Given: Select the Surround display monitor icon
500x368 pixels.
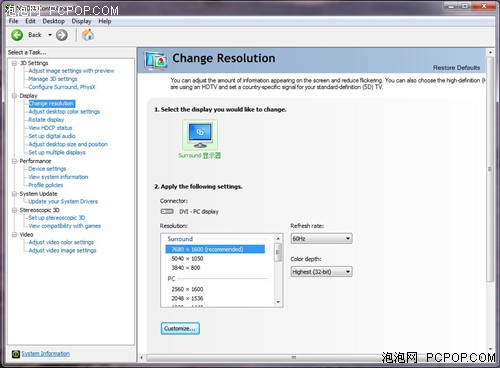Looking at the screenshot, I should click(x=200, y=135).
